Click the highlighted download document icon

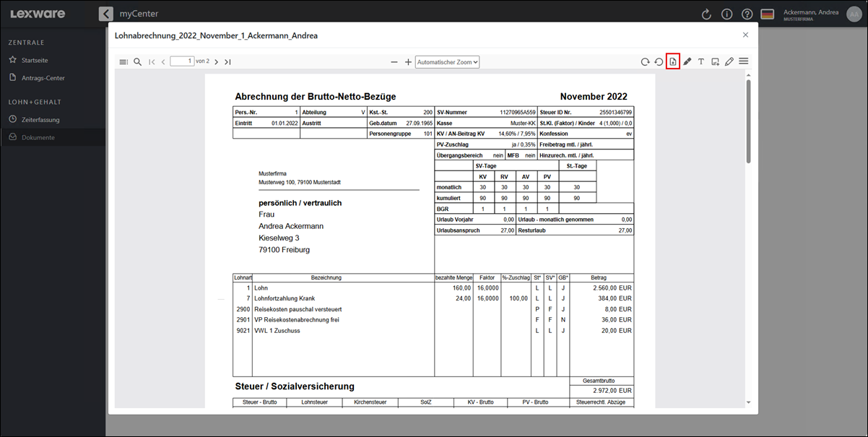(673, 62)
